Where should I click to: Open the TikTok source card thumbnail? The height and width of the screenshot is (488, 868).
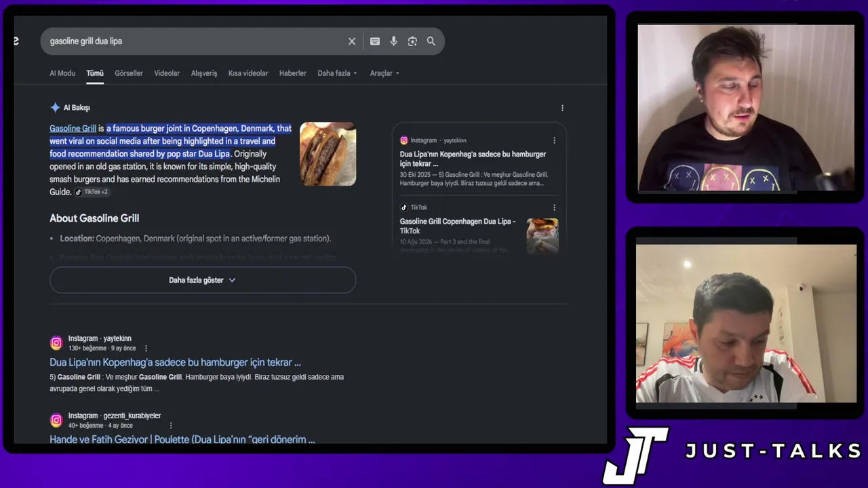click(542, 235)
